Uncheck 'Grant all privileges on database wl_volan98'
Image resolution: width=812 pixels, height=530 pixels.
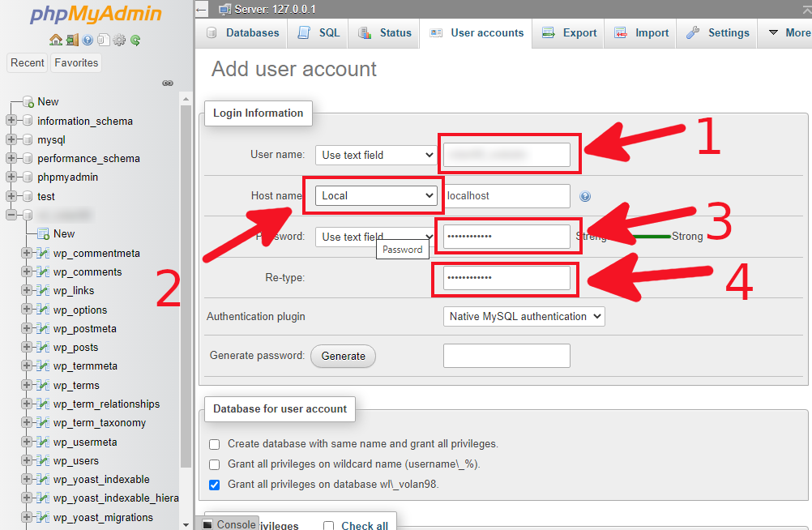click(x=215, y=485)
